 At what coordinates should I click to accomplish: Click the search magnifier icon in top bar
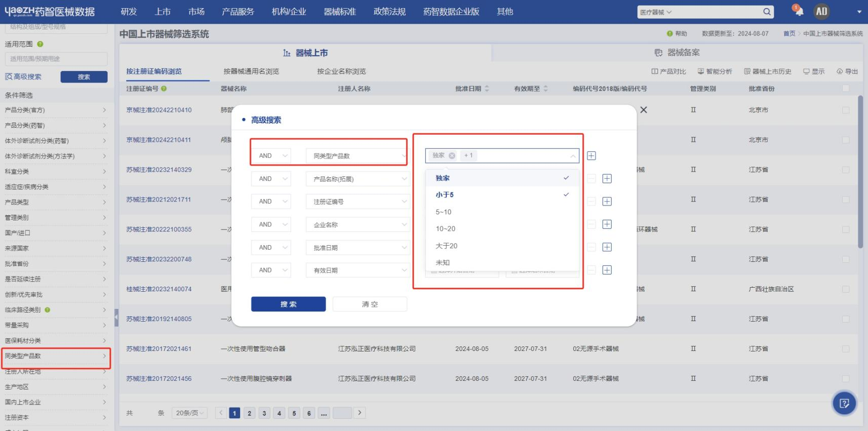coord(767,12)
